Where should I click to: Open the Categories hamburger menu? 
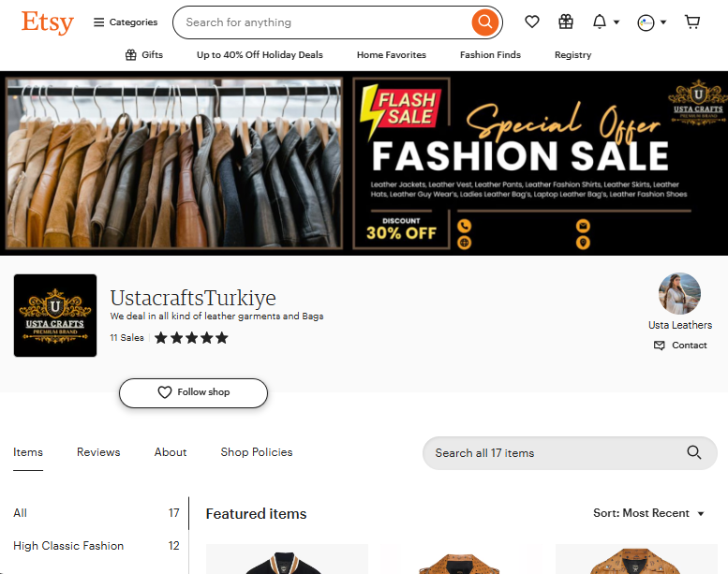coord(126,22)
